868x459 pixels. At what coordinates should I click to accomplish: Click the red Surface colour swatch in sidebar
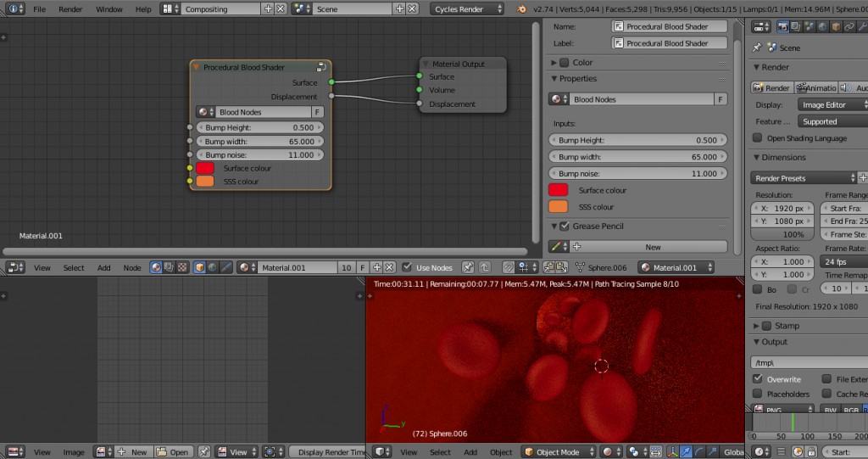[x=558, y=190]
